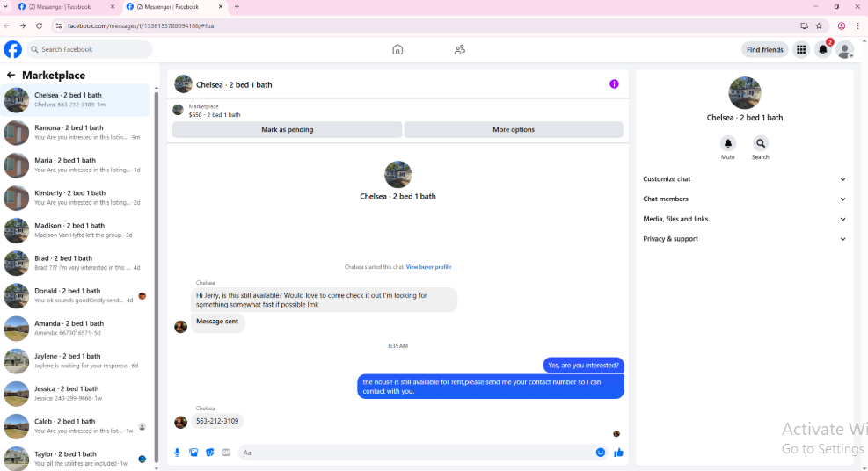Expand Media, files and links section

pyautogui.click(x=745, y=219)
